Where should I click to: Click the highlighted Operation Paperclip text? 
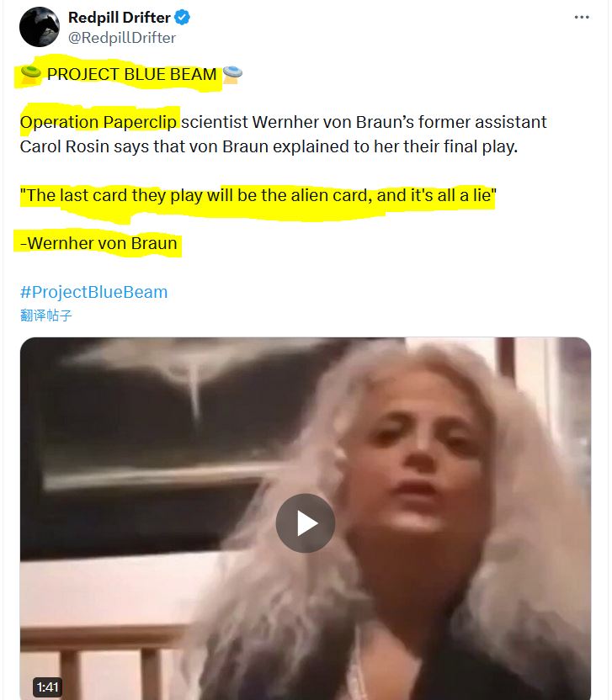(98, 122)
